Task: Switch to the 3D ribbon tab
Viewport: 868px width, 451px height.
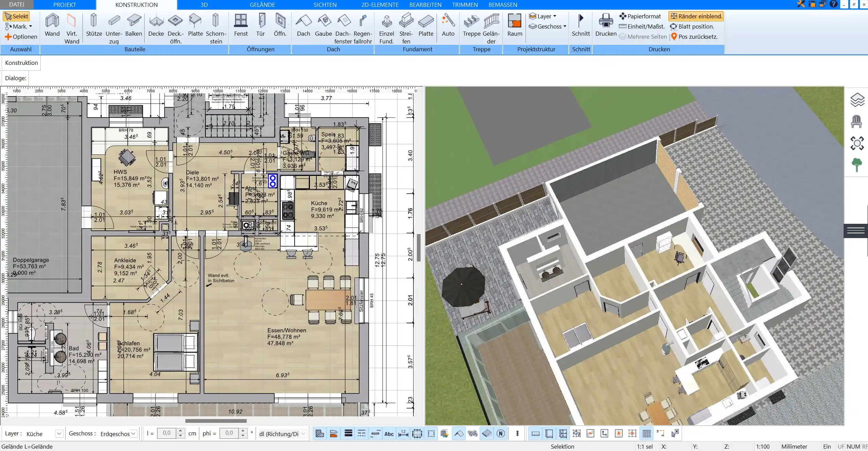Action: [204, 4]
